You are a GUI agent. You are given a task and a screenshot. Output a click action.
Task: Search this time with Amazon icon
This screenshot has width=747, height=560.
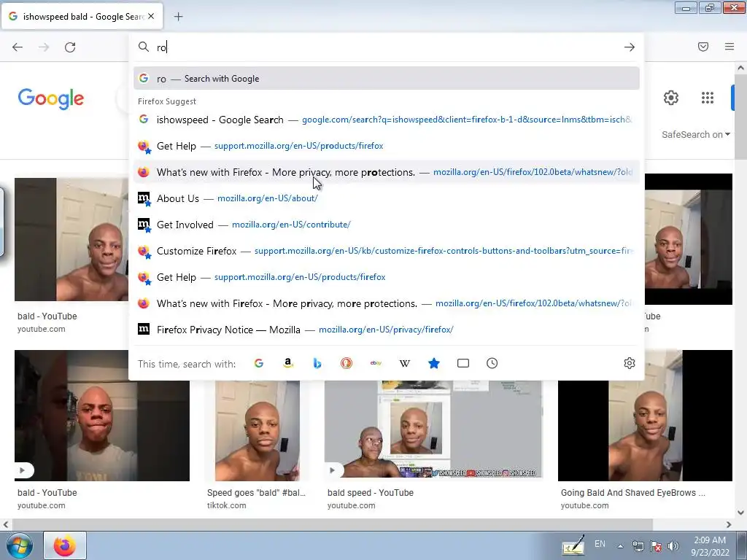pos(287,363)
